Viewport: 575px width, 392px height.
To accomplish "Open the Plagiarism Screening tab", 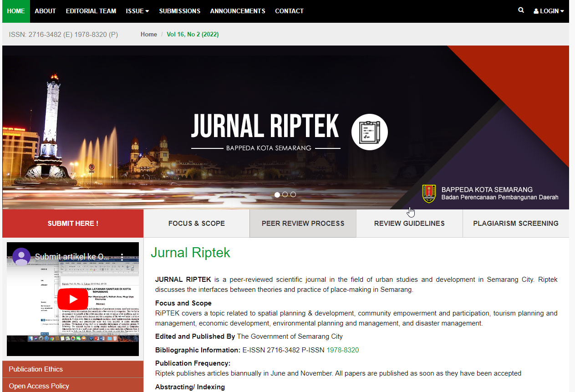I will point(515,224).
